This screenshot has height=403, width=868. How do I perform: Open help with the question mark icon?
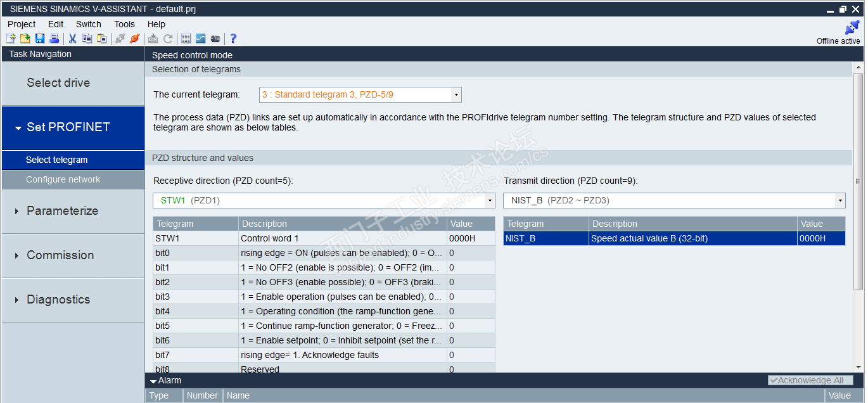[233, 39]
